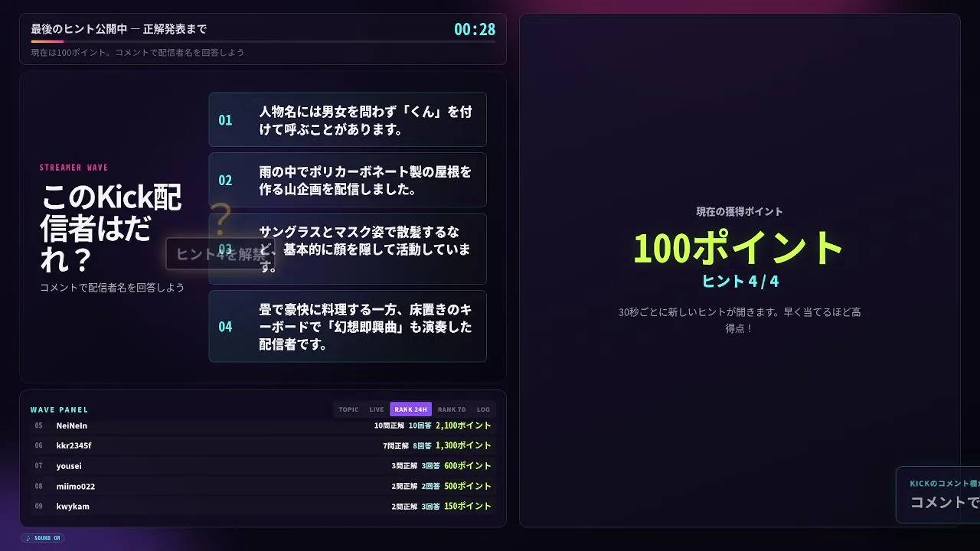Click the 現在の獲得ポイント label
Viewport: 980px width, 551px height.
740,212
